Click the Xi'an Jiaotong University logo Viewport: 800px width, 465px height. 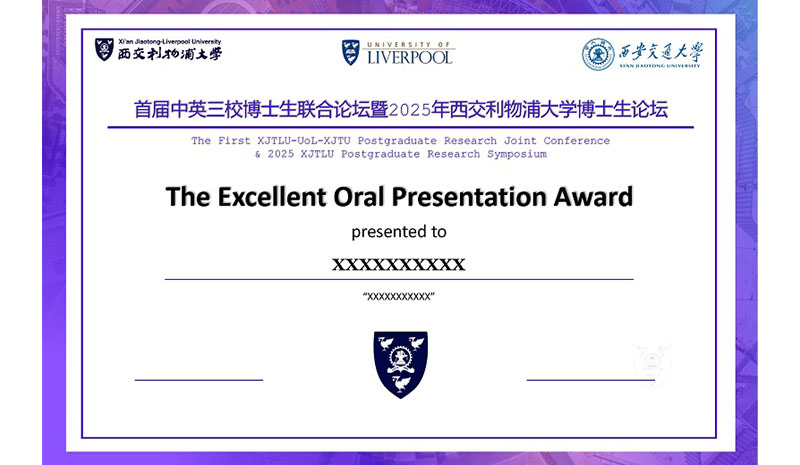[642, 54]
